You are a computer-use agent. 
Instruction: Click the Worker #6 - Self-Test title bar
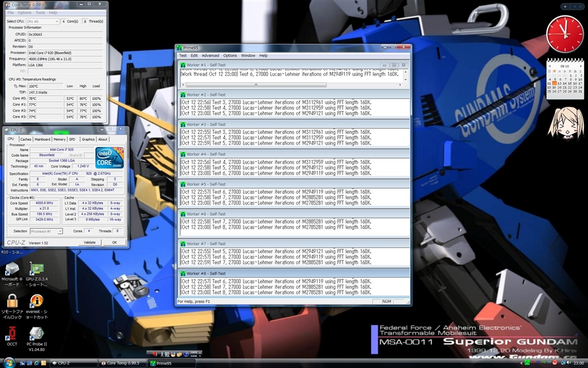click(293, 214)
